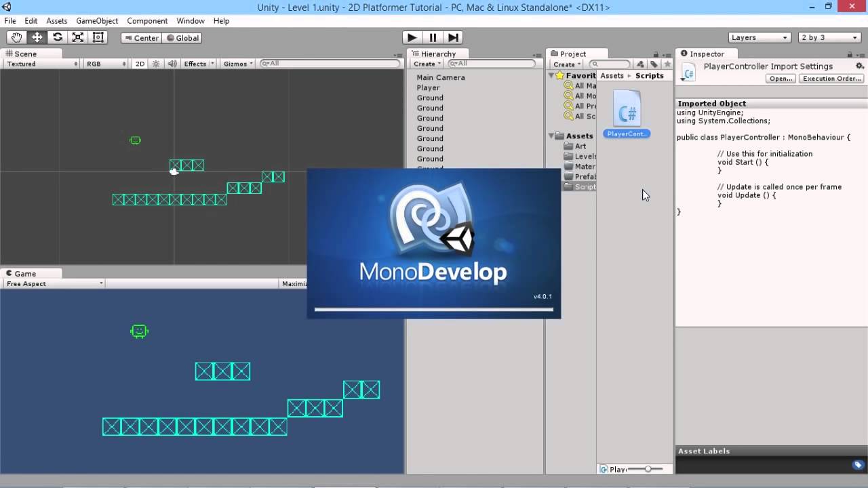Image resolution: width=868 pixels, height=488 pixels.
Task: Collapse the Favorites tree
Action: pos(551,76)
